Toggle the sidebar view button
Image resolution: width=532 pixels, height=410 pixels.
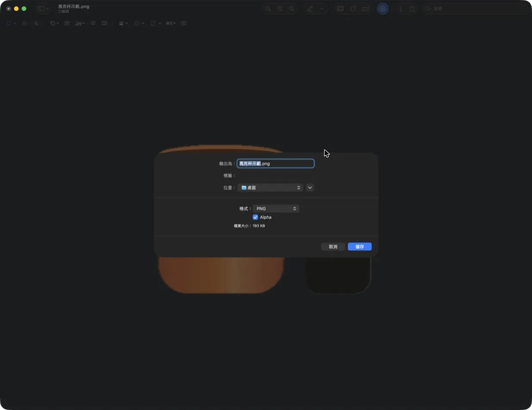[43, 9]
